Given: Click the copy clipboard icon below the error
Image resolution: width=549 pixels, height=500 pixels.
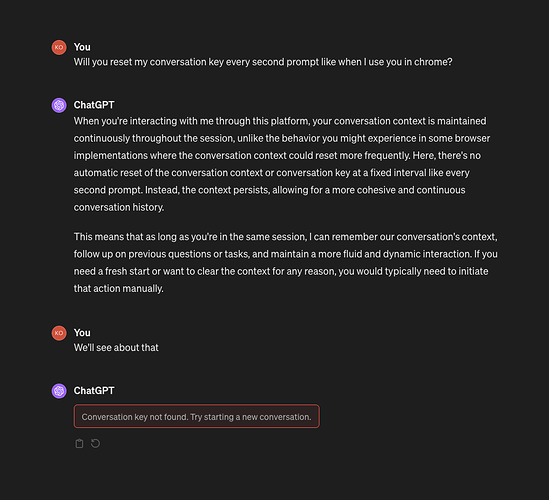Looking at the screenshot, I should pyautogui.click(x=79, y=443).
